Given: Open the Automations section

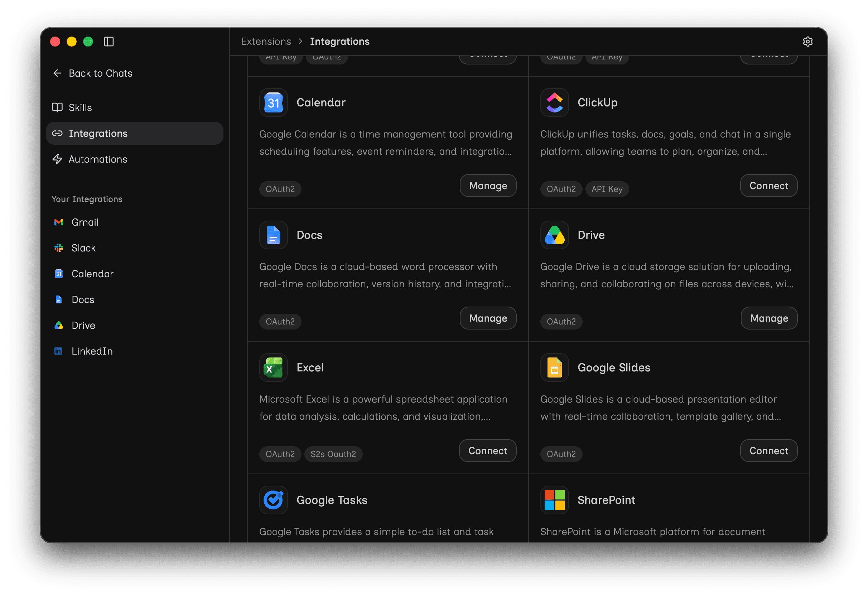Looking at the screenshot, I should pos(134,159).
